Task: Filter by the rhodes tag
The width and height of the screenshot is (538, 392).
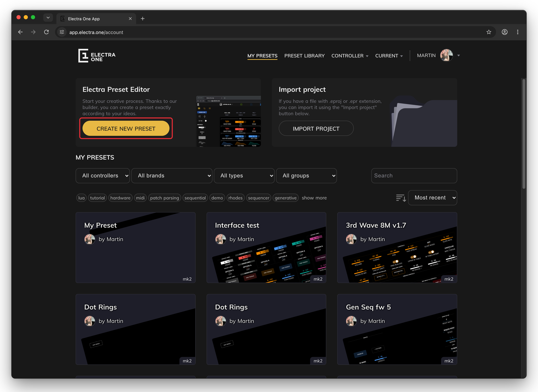Action: pyautogui.click(x=235, y=198)
